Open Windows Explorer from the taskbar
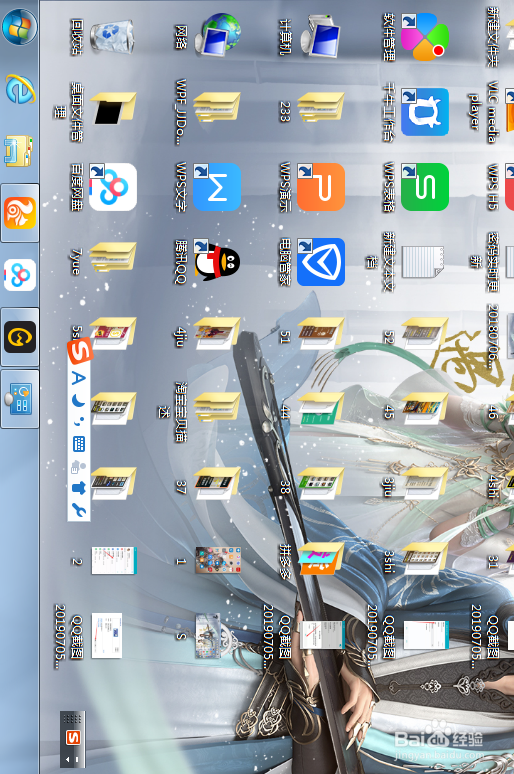The width and height of the screenshot is (514, 774). click(x=19, y=151)
